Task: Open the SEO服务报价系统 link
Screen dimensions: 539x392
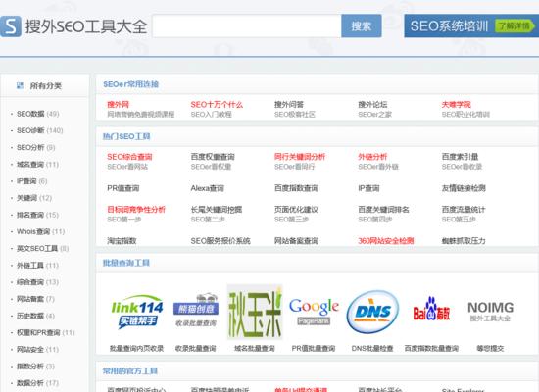Action: (x=220, y=241)
